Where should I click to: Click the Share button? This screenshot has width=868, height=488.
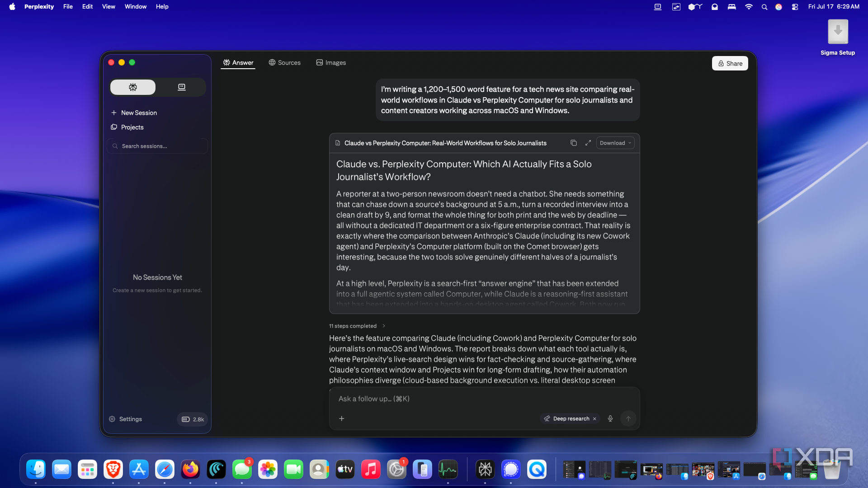click(730, 63)
